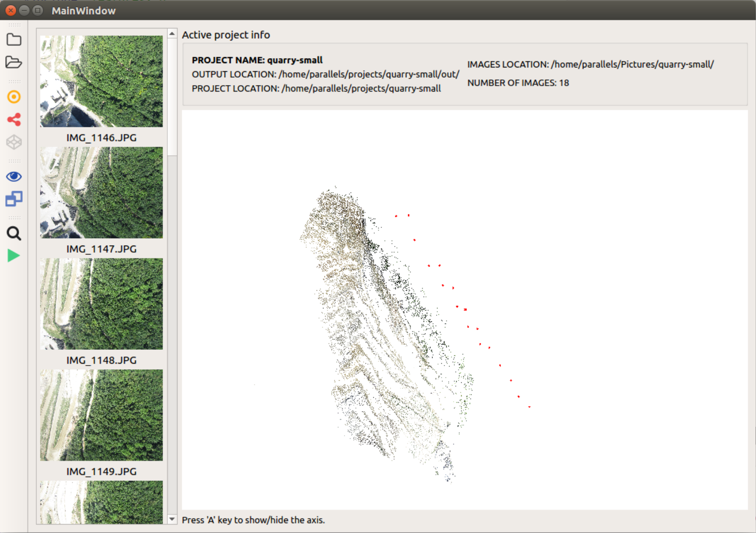Click the IMAGES LOCATION path text

(590, 64)
